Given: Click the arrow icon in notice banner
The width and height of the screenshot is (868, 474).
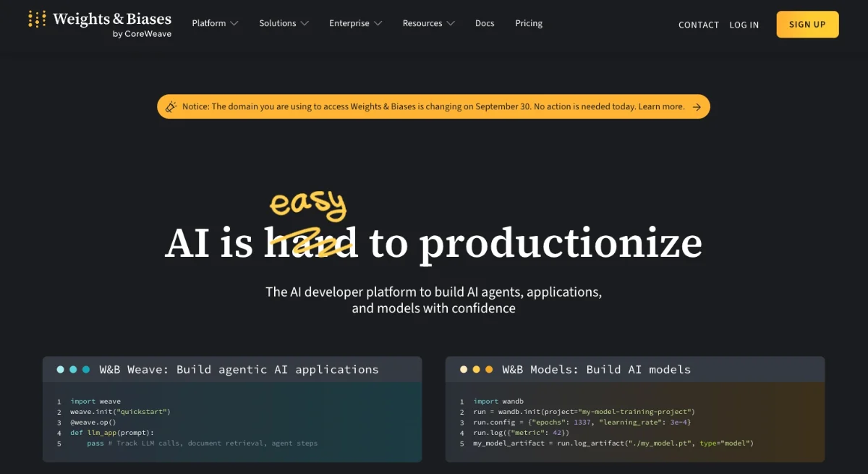Looking at the screenshot, I should coord(697,107).
